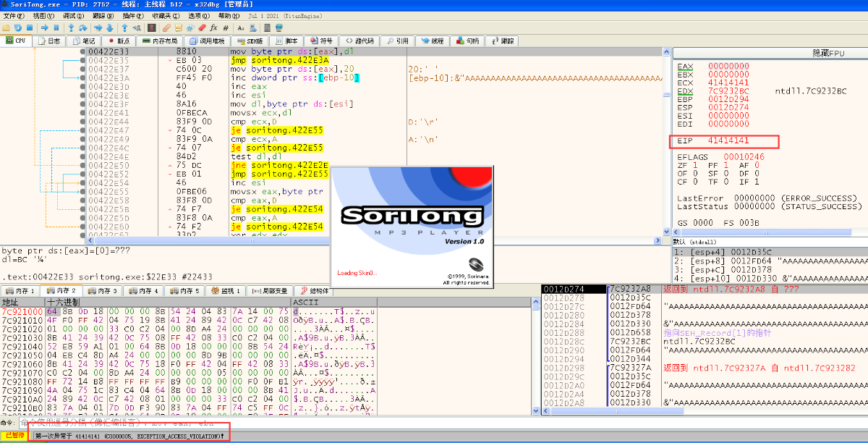The height and width of the screenshot is (443, 868).
Task: Switch to the 脚本 tab
Action: pos(286,41)
